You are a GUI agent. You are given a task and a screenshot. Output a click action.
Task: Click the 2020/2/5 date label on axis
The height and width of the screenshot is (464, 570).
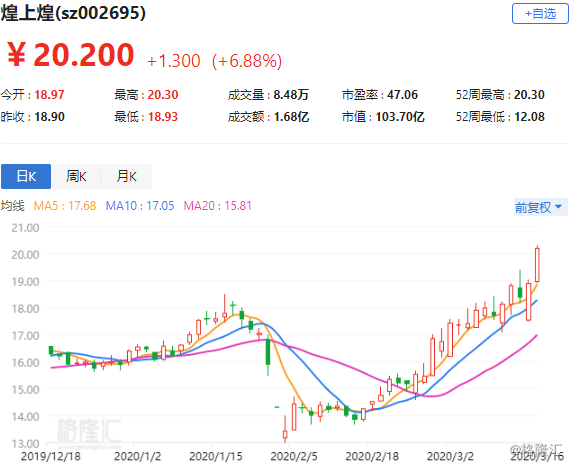[x=294, y=456]
